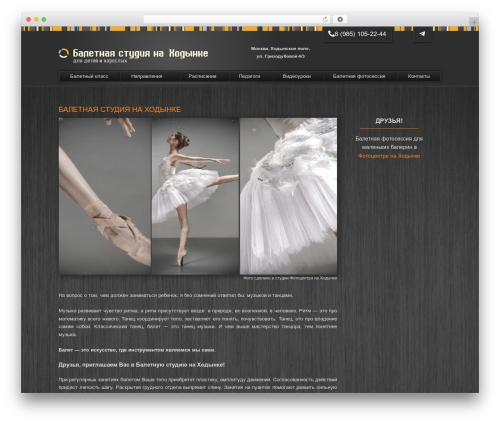Click the orange circular site logo icon
The width and height of the screenshot is (500, 423).
[x=63, y=53]
